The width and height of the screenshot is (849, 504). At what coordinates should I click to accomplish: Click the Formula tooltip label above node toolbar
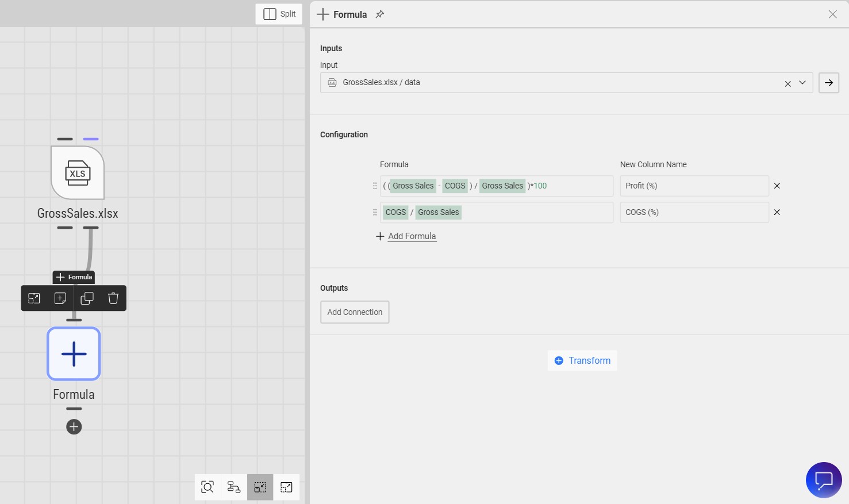point(74,276)
